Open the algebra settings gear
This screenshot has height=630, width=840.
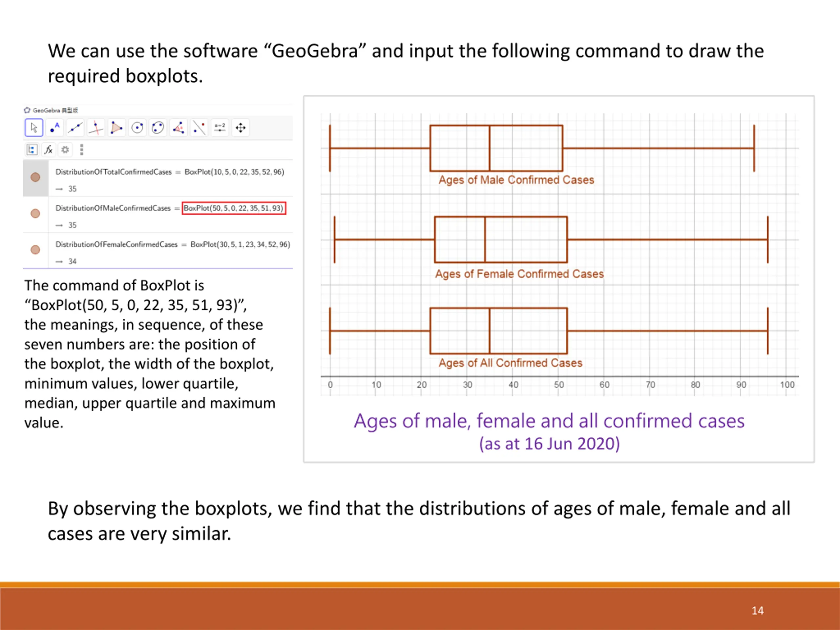(65, 150)
